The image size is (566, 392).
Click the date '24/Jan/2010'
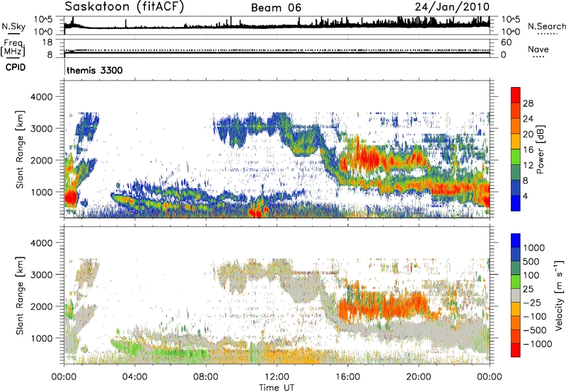point(452,7)
